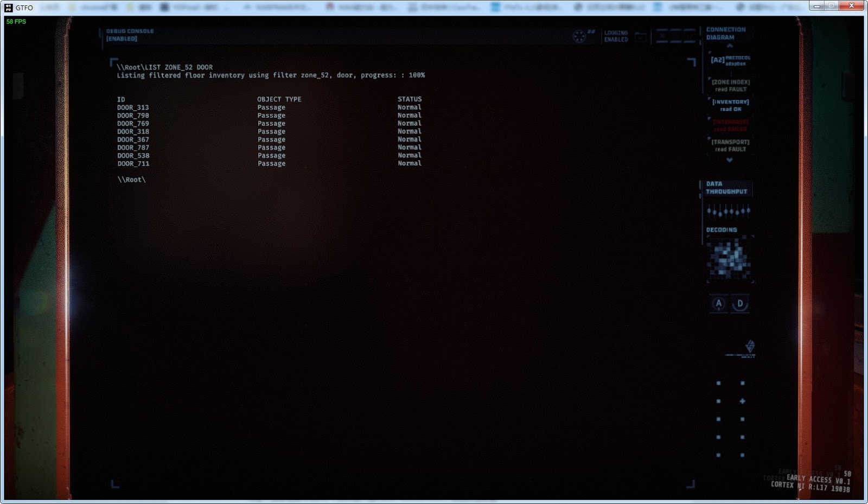868x504 pixels.
Task: Click the folder icon next to Logging Enabled
Action: (641, 37)
